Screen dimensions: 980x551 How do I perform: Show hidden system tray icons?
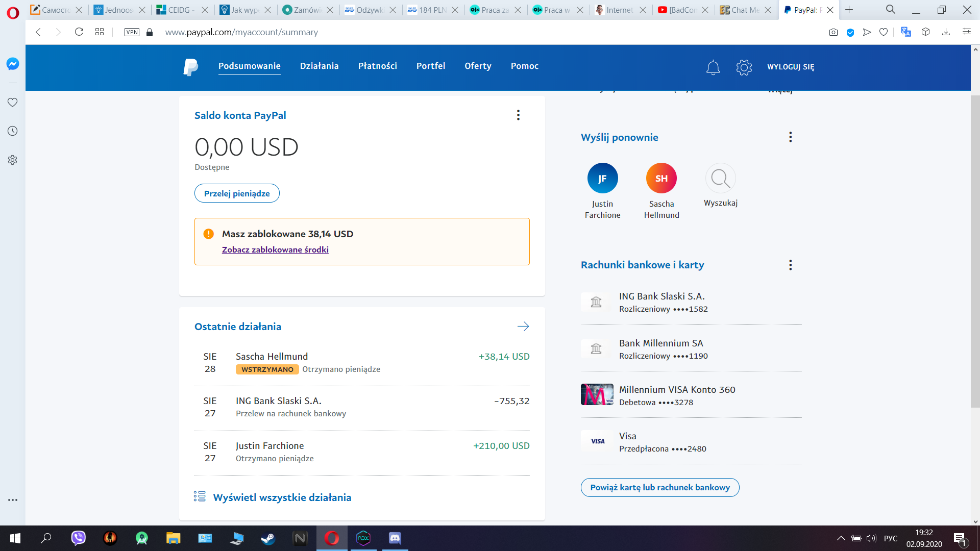tap(841, 538)
